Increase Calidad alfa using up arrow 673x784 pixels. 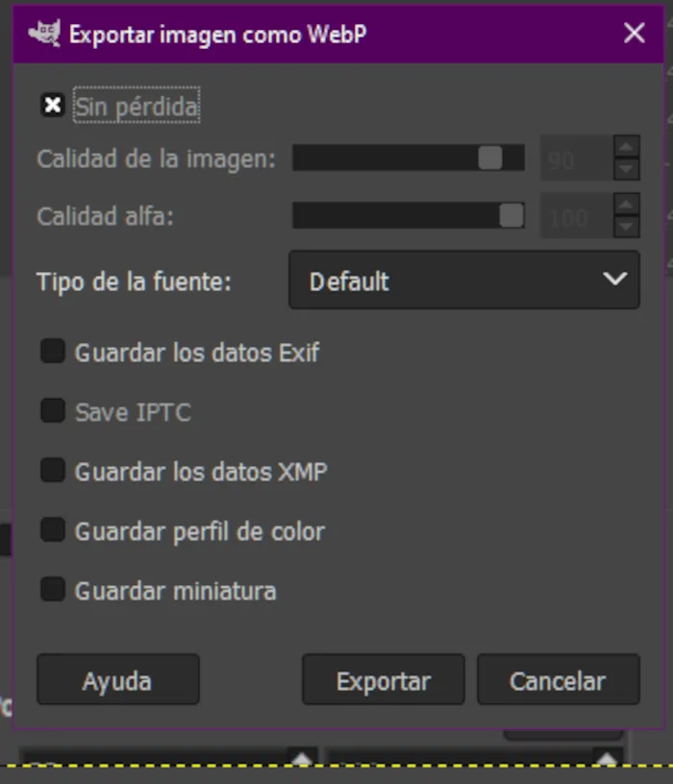click(x=627, y=205)
